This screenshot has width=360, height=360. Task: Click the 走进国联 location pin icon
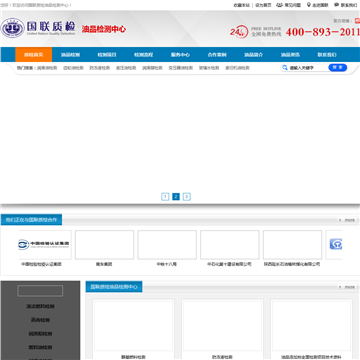tap(309, 5)
